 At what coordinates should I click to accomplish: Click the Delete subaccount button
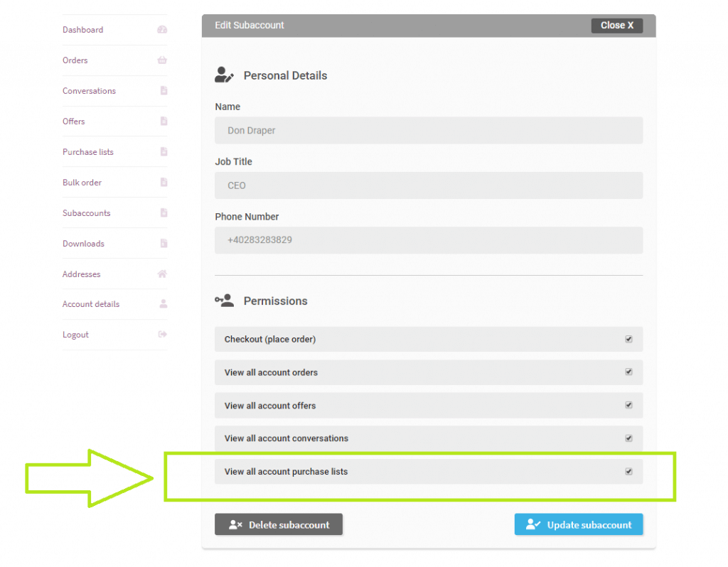tap(279, 524)
